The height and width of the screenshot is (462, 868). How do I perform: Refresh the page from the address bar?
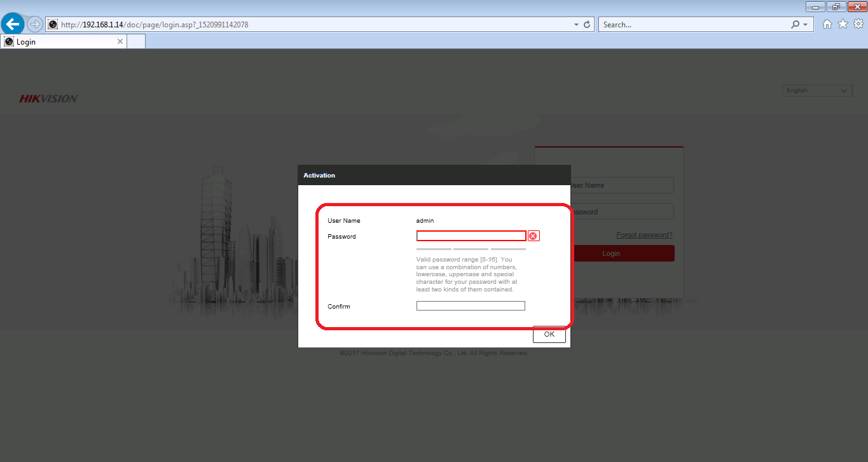(x=587, y=25)
